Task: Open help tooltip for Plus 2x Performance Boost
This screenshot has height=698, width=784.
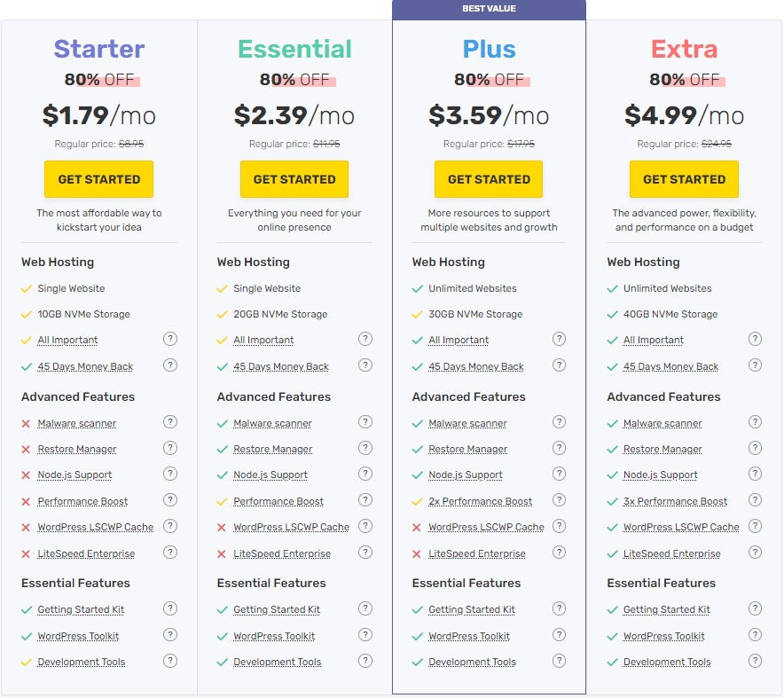Action: pyautogui.click(x=560, y=500)
